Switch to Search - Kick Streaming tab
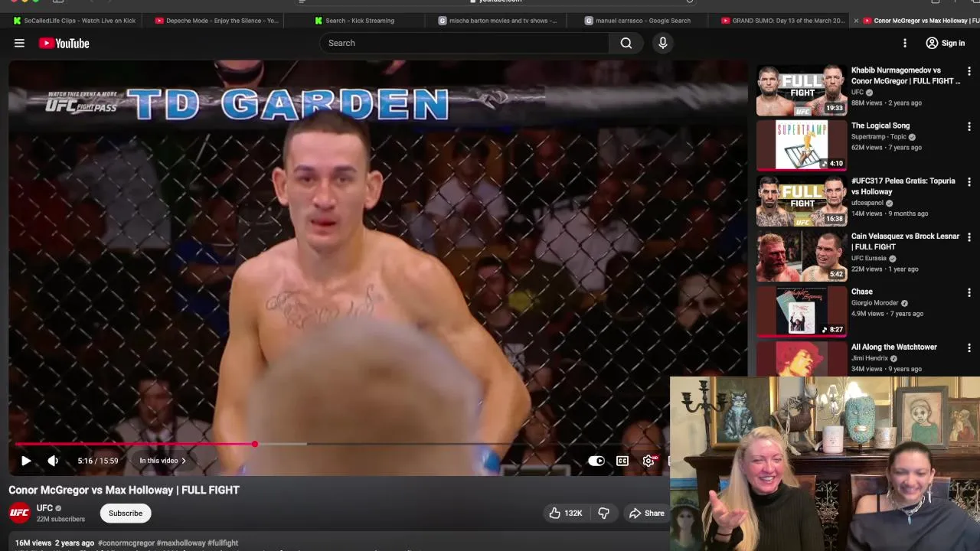 pyautogui.click(x=354, y=21)
